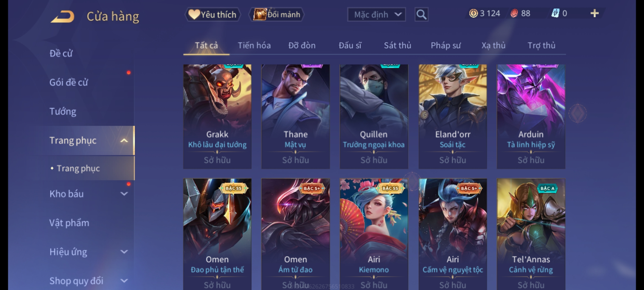Image resolution: width=644 pixels, height=290 pixels.
Task: Tap the red ruby currency icon
Action: pos(514,13)
